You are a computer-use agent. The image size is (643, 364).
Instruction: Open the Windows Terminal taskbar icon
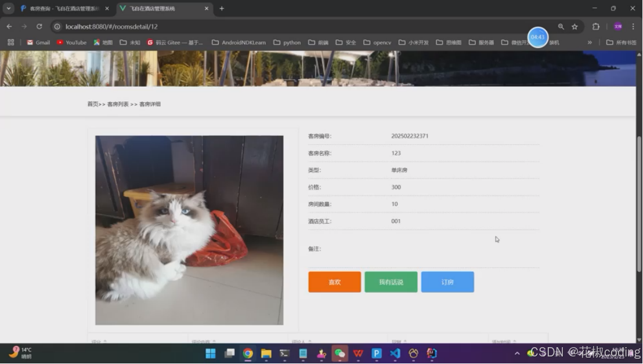(284, 352)
